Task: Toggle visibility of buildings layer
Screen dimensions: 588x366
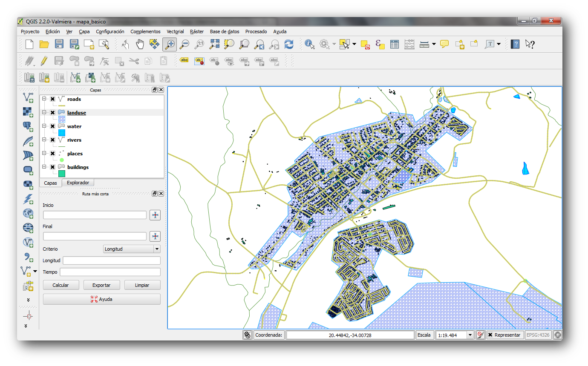Action: tap(52, 167)
